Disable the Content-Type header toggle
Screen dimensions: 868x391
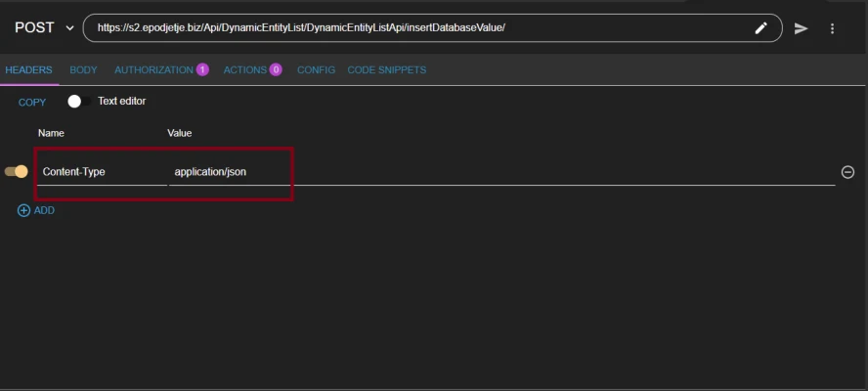pyautogui.click(x=16, y=172)
